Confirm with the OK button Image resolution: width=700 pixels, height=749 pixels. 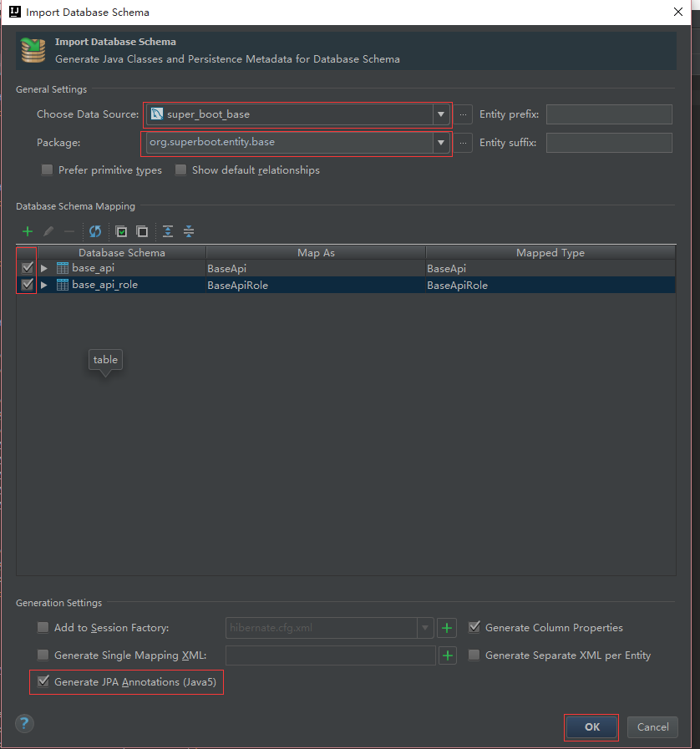pyautogui.click(x=591, y=727)
